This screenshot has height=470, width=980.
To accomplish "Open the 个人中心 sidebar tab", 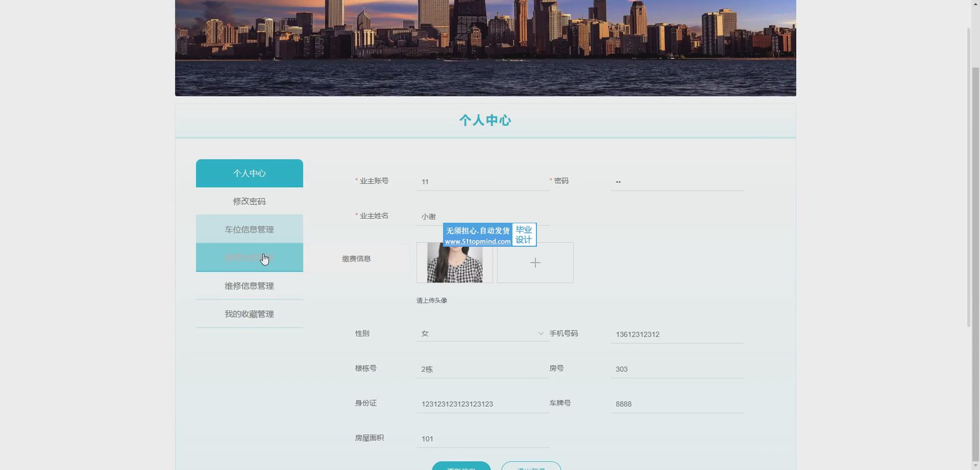I will [x=249, y=173].
